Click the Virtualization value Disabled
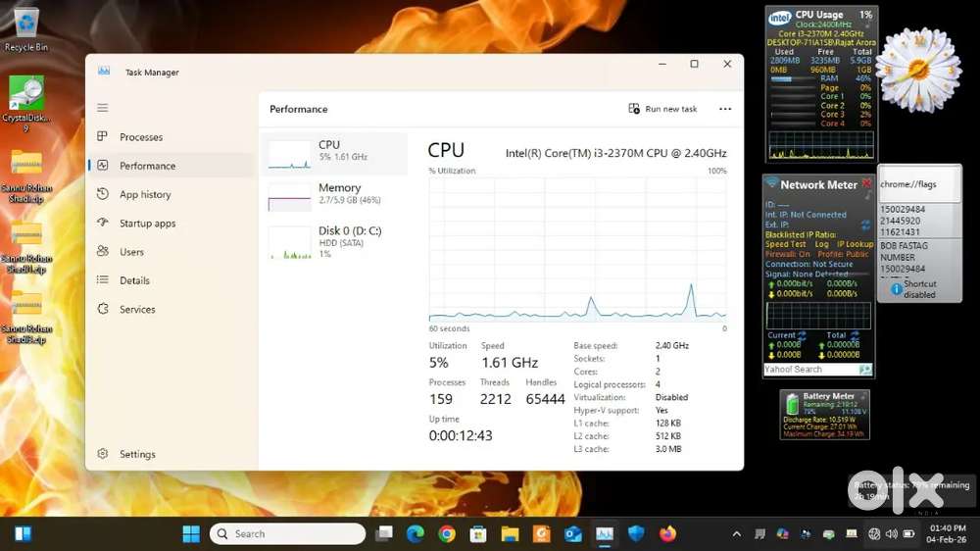980x551 pixels. coord(672,397)
